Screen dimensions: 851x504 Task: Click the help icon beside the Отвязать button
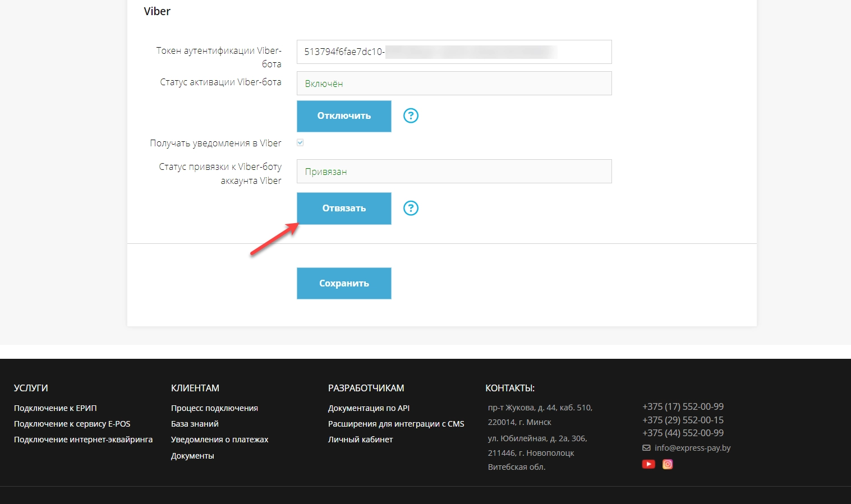(411, 208)
